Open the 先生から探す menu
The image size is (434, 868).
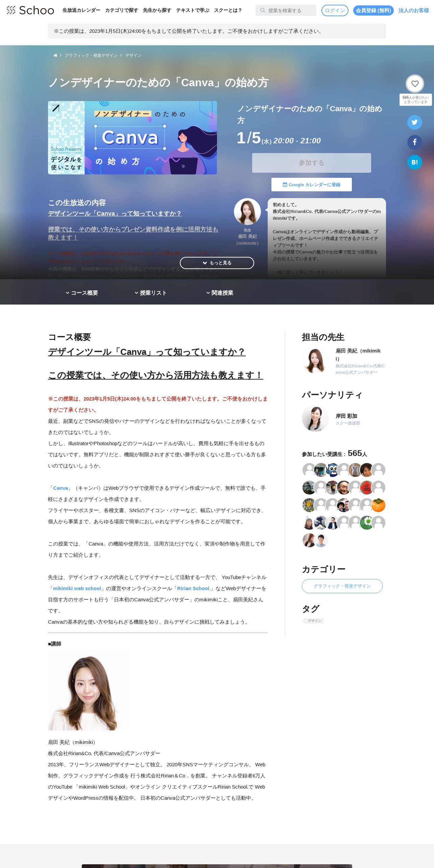157,10
